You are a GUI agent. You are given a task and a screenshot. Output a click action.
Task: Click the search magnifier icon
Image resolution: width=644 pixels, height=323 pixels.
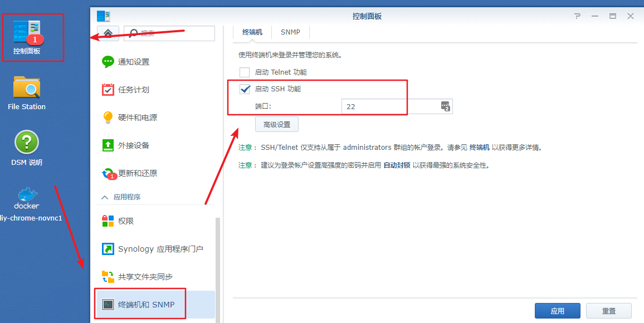pos(133,33)
